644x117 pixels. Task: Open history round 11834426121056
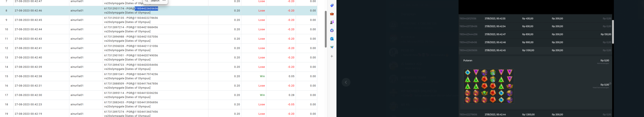[468, 19]
